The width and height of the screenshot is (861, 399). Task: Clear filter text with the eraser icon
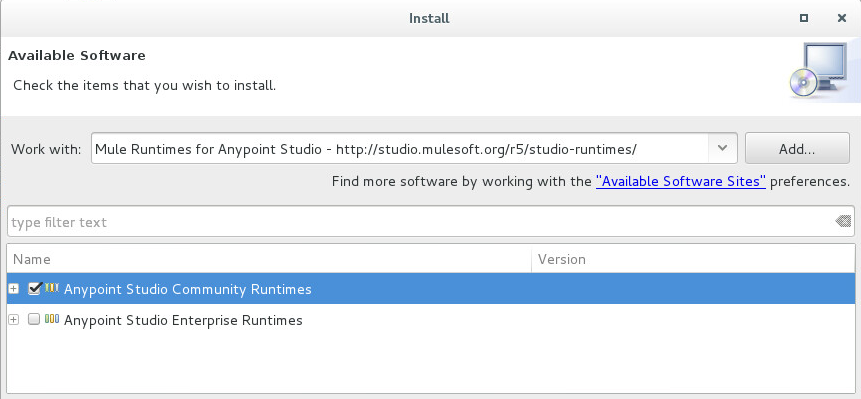click(x=843, y=221)
